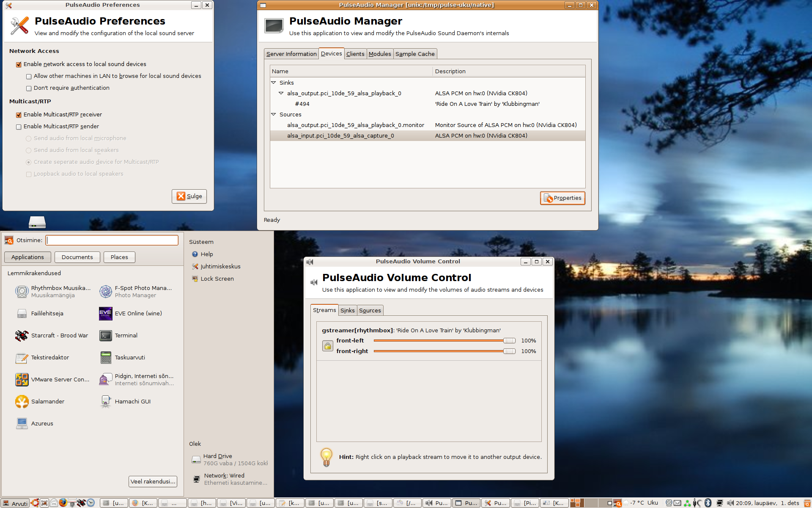Select the Devices tab in PulseAudio Manager
The image size is (812, 508).
[x=332, y=53]
